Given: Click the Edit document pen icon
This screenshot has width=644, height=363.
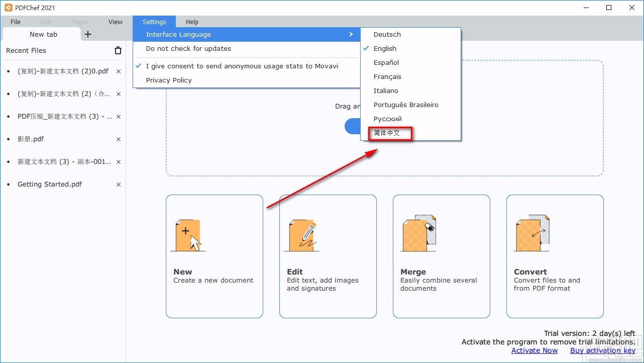Looking at the screenshot, I should (301, 234).
